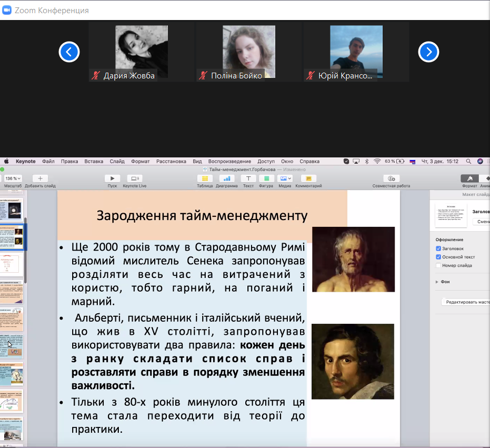The image size is (490, 448).
Task: Toggle the Основной текст checkbox
Action: (438, 257)
